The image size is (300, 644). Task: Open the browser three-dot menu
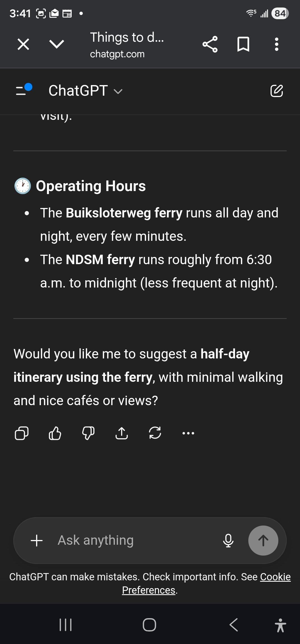(276, 44)
